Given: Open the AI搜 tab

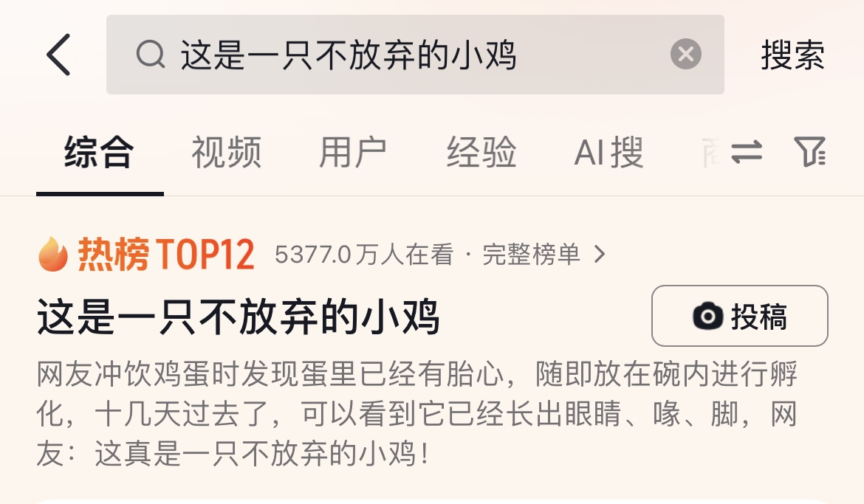Looking at the screenshot, I should pos(609,153).
